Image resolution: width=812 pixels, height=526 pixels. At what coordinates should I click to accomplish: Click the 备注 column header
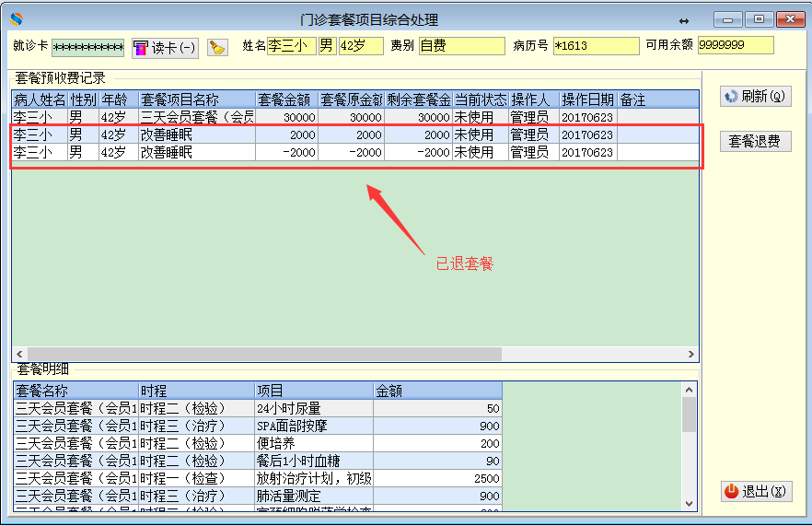(x=657, y=99)
